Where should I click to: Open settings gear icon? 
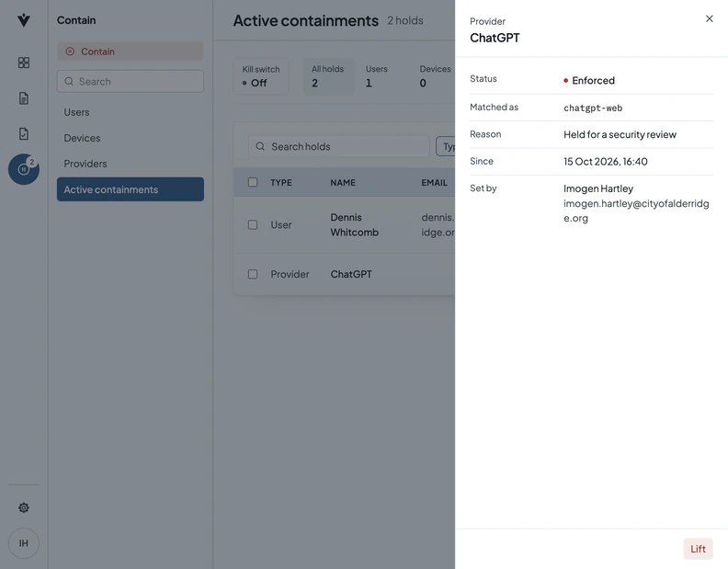pyautogui.click(x=24, y=507)
